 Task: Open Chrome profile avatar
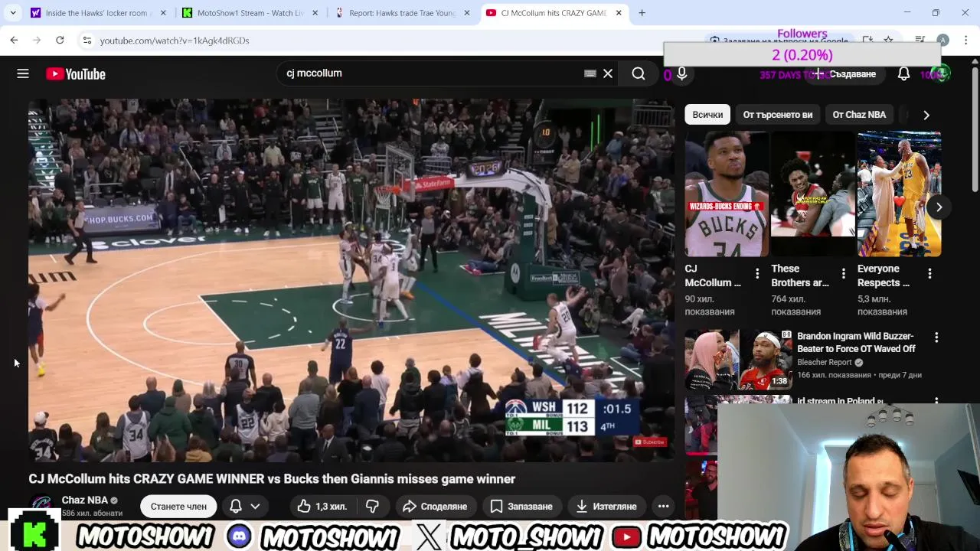[943, 40]
